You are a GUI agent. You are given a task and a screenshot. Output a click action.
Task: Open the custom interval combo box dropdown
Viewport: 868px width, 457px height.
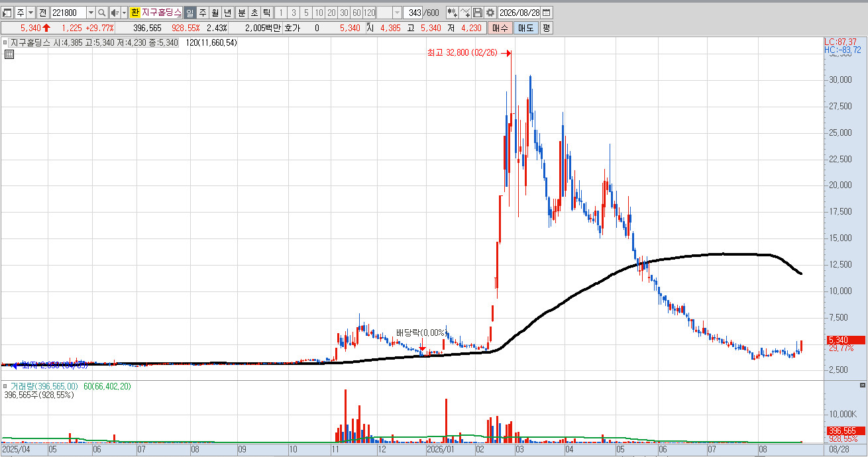[x=397, y=13]
